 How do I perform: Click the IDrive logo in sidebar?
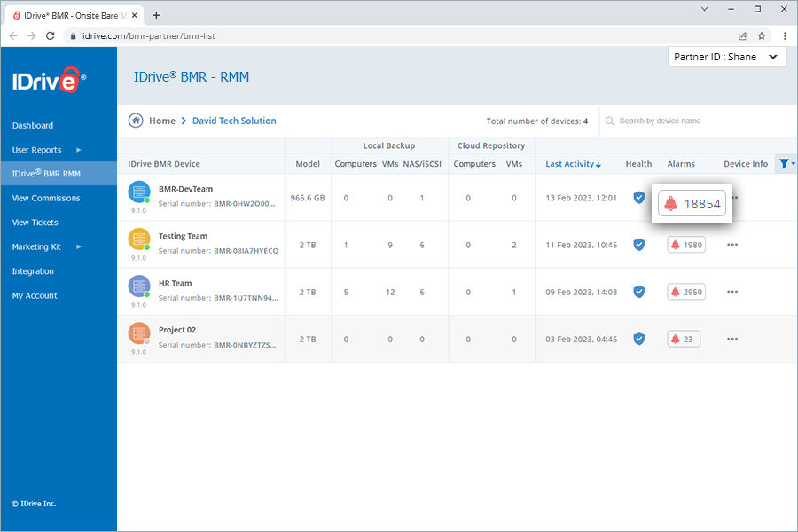[49, 80]
